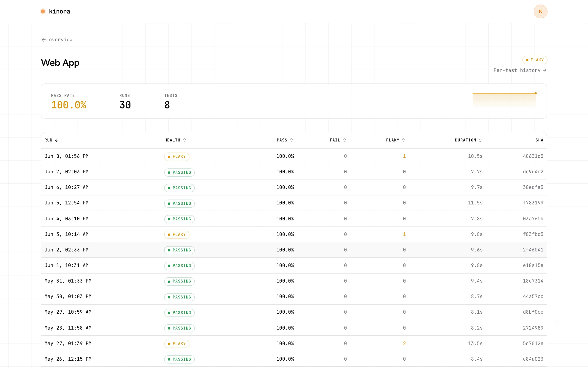Click SHA 44a57cc
588x368 pixels.
[533, 297]
